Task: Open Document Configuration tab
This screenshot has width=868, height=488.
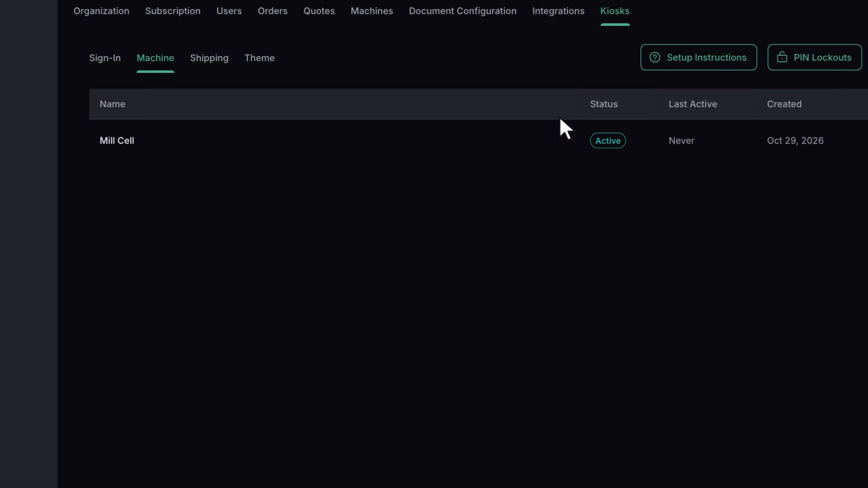Action: pyautogui.click(x=462, y=11)
